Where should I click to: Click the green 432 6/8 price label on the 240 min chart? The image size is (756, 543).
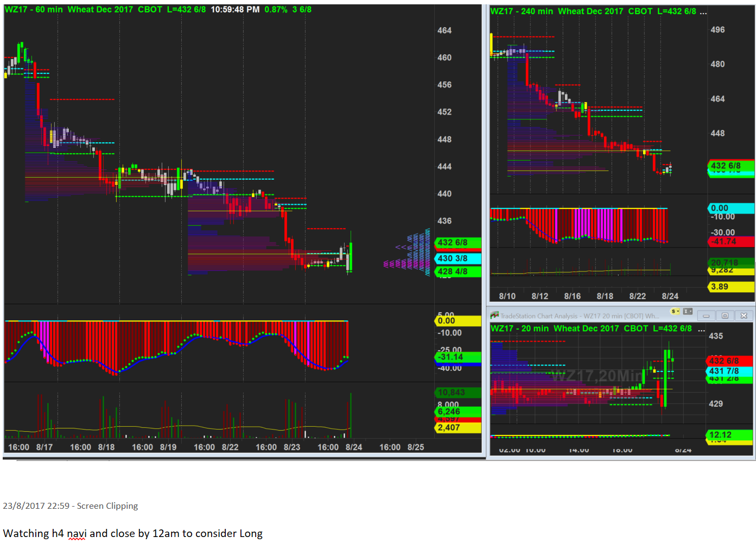pyautogui.click(x=731, y=166)
